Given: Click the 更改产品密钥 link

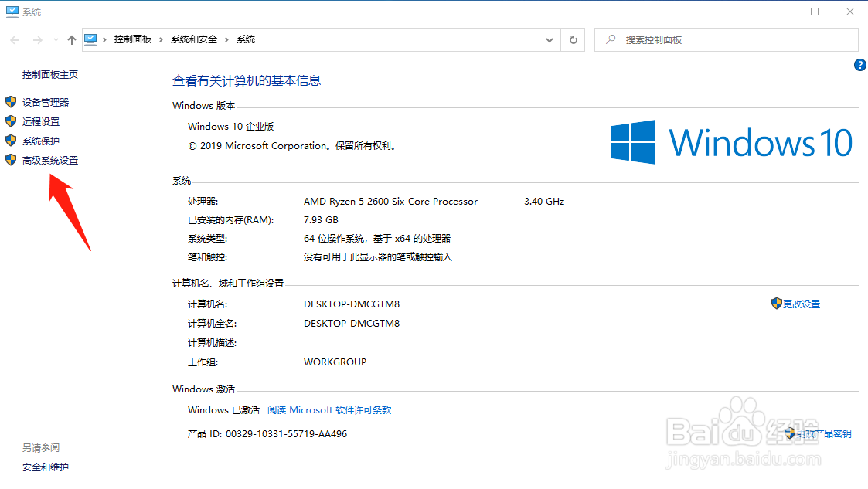Looking at the screenshot, I should 824,433.
